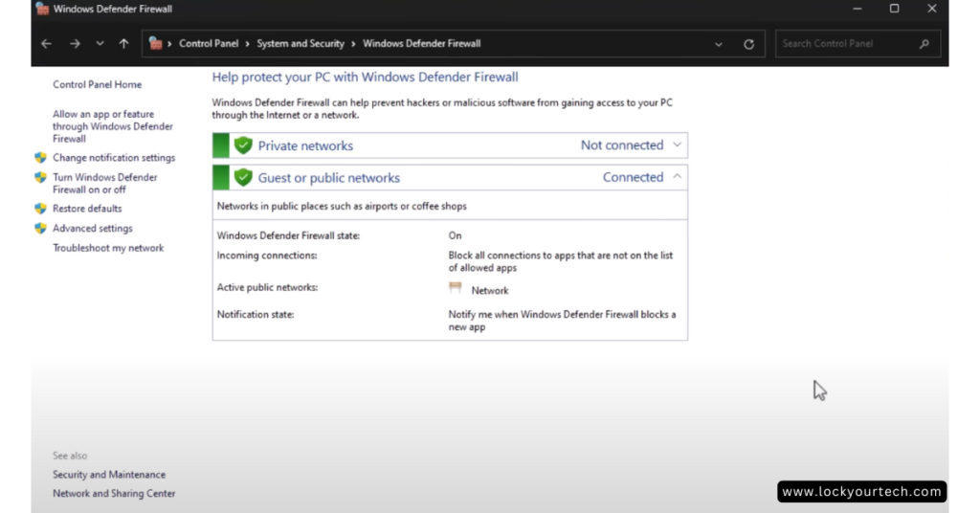
Task: Minimize the Windows Defender Firewall window
Action: (x=857, y=9)
